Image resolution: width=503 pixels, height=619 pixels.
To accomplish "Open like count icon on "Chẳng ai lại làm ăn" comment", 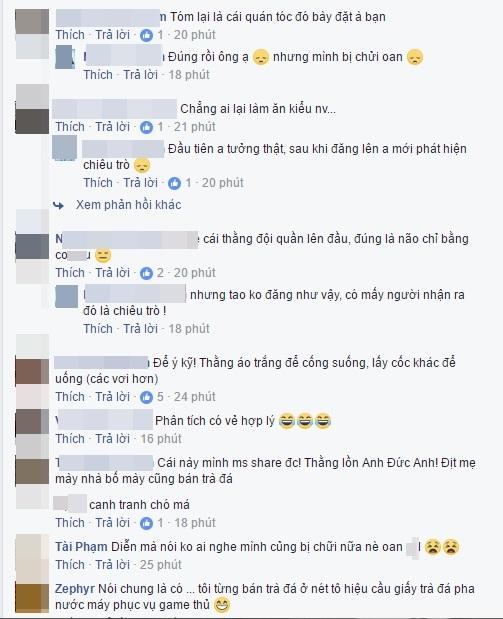I will (x=146, y=127).
